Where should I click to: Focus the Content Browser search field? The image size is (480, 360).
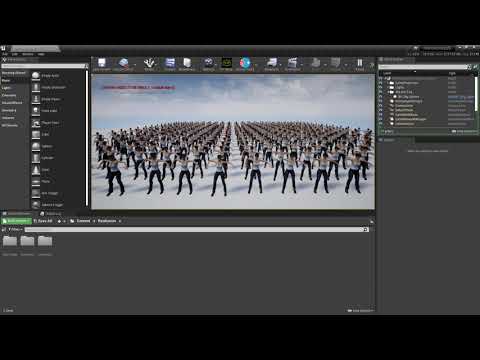pos(196,230)
